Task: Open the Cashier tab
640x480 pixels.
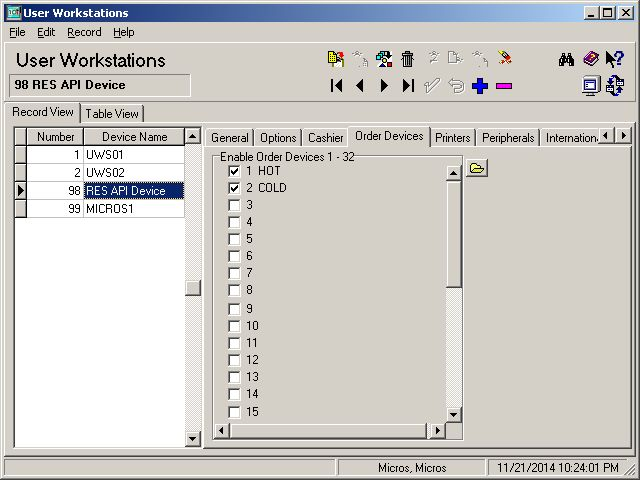Action: (326, 138)
